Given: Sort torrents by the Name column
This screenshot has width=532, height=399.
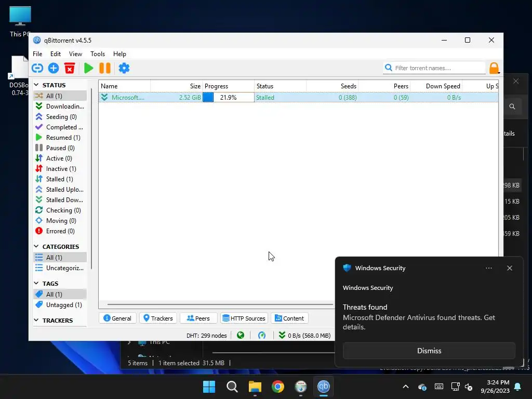Looking at the screenshot, I should pyautogui.click(x=125, y=86).
